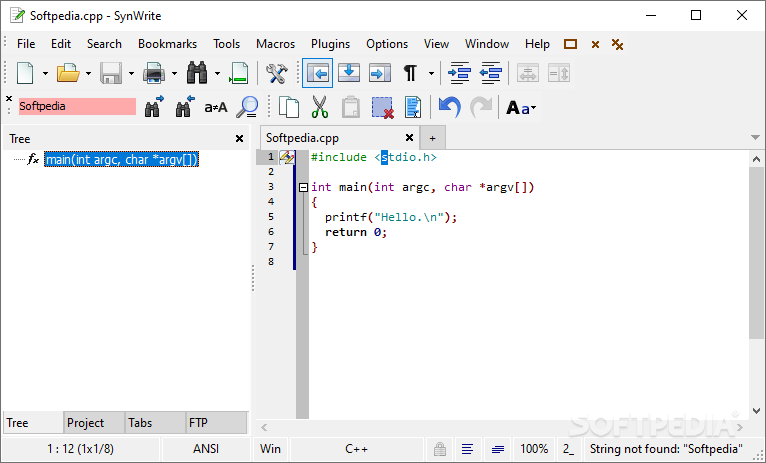Screen dimensions: 766x463
Task: Close the Softpedia.cpp tab
Action: click(409, 138)
